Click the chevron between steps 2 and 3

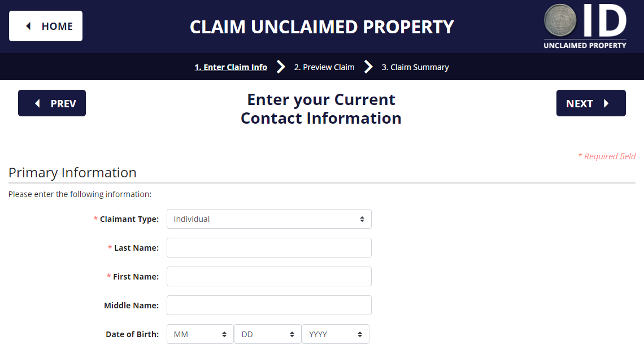(x=368, y=67)
